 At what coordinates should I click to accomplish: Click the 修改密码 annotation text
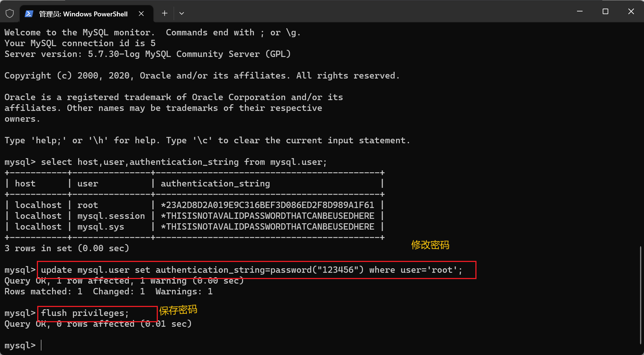(x=430, y=245)
